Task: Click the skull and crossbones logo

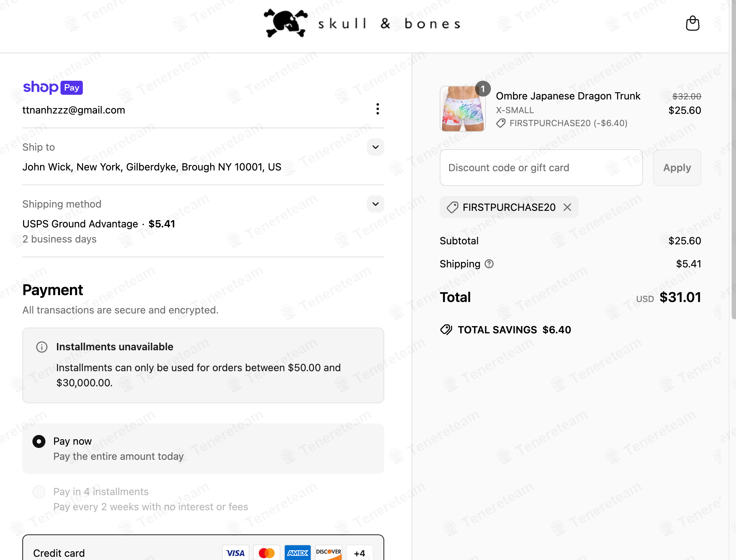Action: pos(285,23)
